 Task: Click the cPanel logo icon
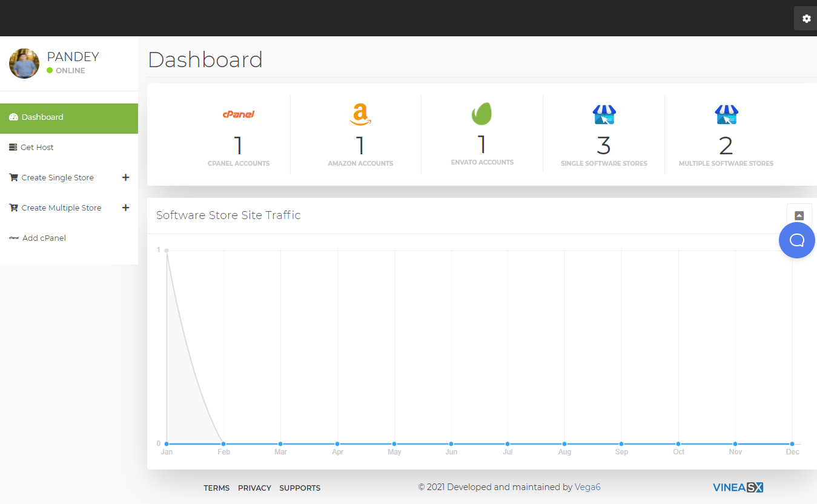point(239,114)
